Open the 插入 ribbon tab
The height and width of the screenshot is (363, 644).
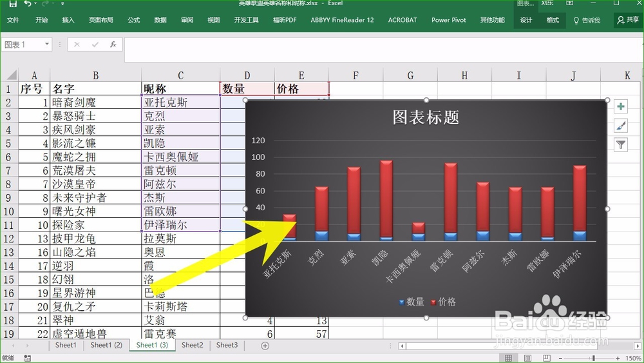68,20
